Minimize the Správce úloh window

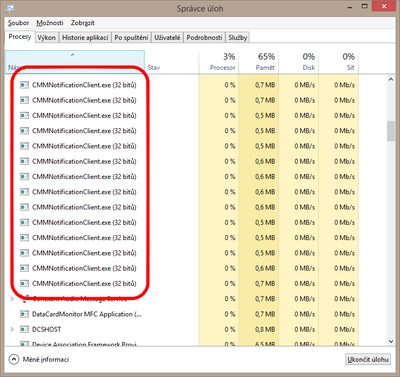350,7
